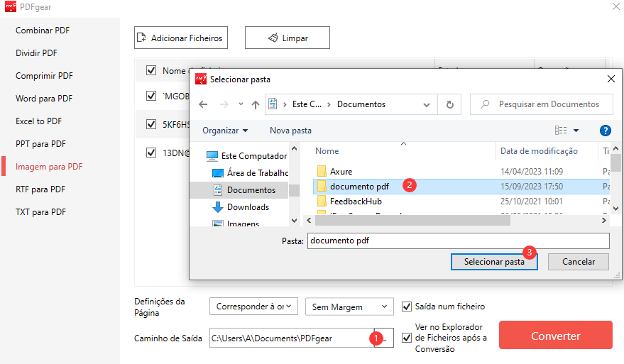The width and height of the screenshot is (624, 364).
Task: Click the Pesquisar em Documentos search box
Action: click(542, 104)
